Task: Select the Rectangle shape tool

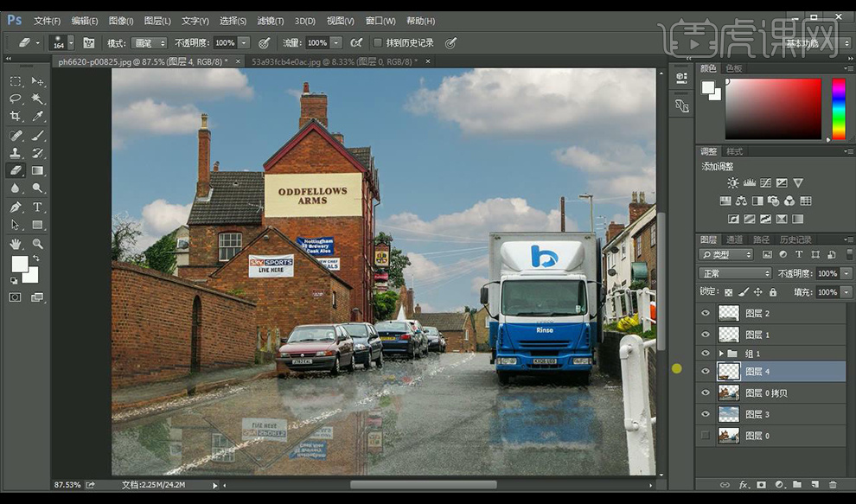Action: pos(37,225)
